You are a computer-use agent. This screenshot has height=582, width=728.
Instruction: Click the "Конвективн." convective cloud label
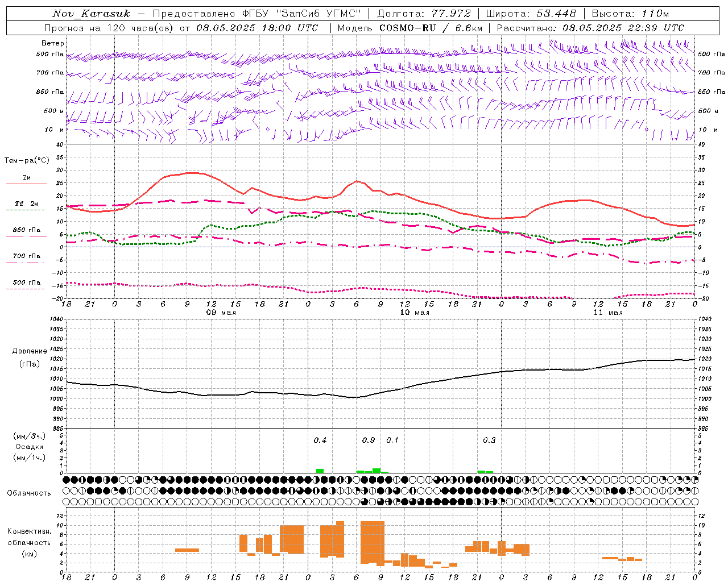[x=30, y=531]
